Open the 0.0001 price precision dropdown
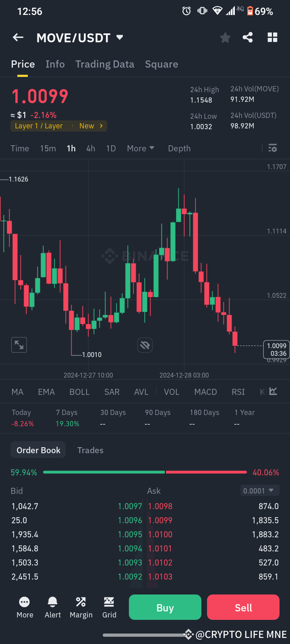290x644 pixels. pyautogui.click(x=259, y=491)
